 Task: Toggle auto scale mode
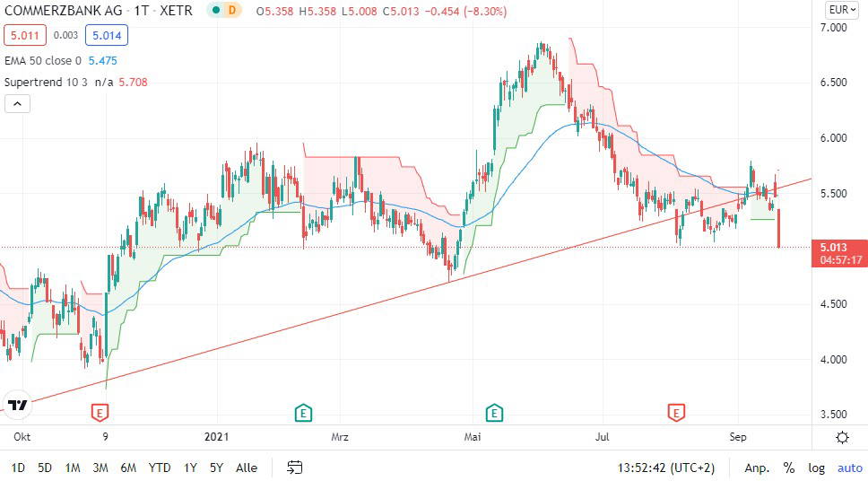[x=850, y=468]
